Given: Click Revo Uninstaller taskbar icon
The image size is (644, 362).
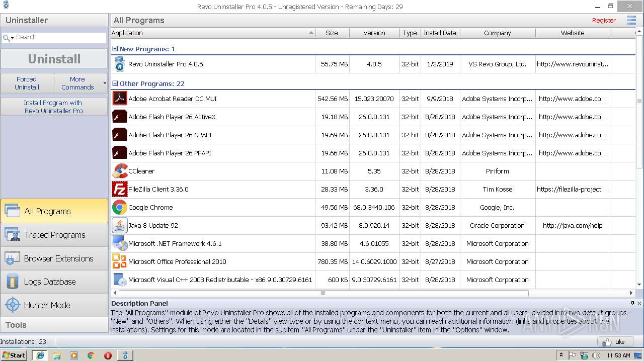Looking at the screenshot, I should click(125, 355).
